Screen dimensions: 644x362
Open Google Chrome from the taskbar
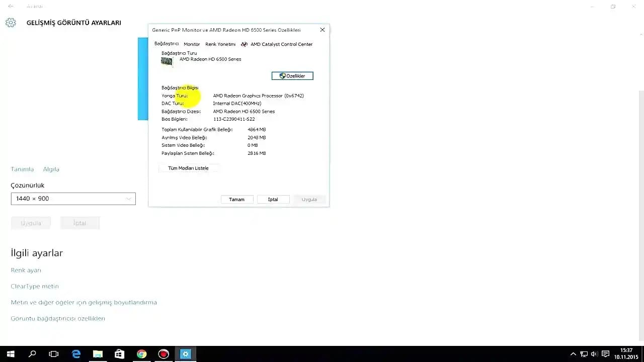(141, 353)
